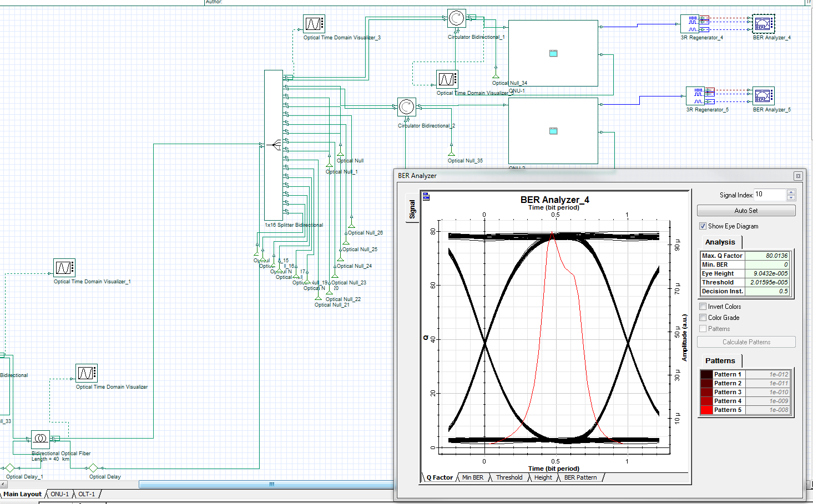Screen dimensions: 813x504
Task: Select the Optical Time Domain Visualizer icon
Action: (87, 373)
